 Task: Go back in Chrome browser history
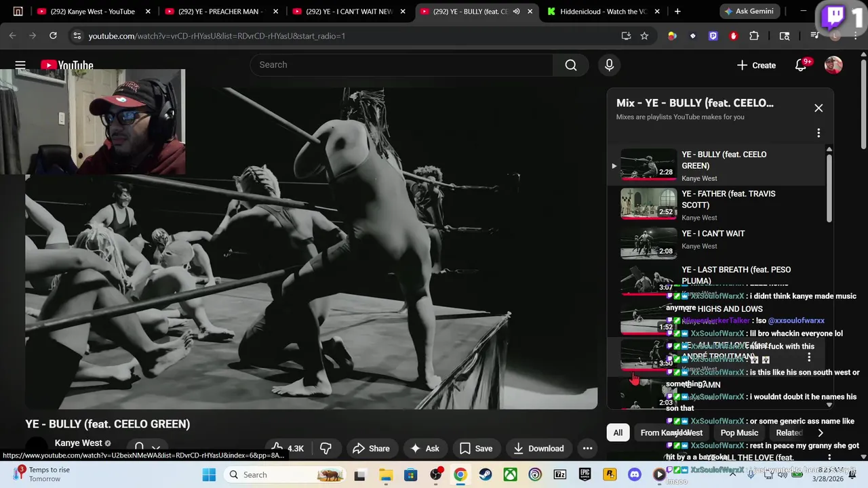click(12, 35)
